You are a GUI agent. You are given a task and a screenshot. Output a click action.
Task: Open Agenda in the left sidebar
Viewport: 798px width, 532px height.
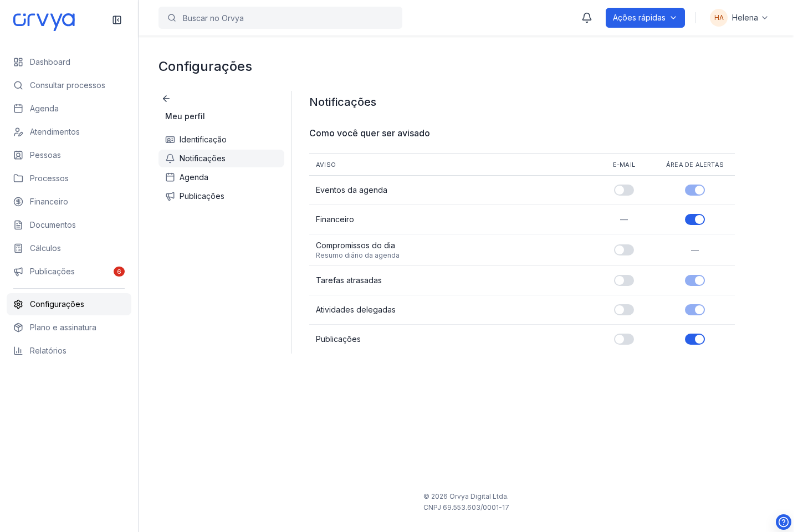click(69, 109)
